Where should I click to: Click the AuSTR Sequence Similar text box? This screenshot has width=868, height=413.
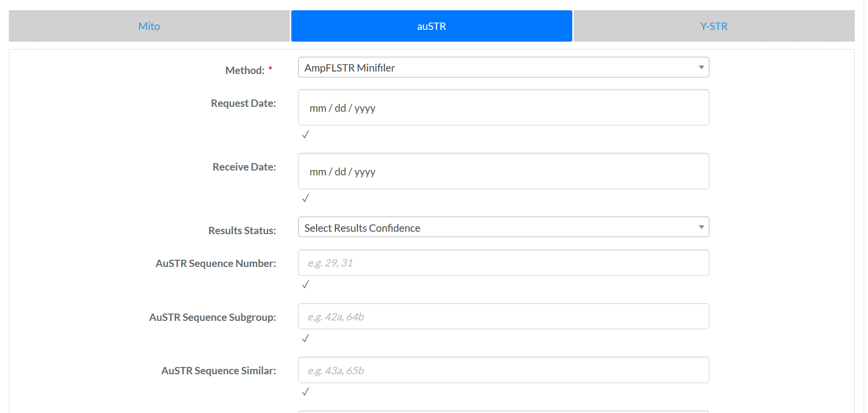[503, 370]
